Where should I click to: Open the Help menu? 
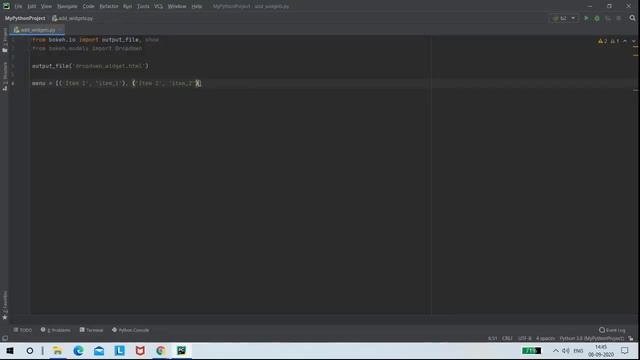196,7
